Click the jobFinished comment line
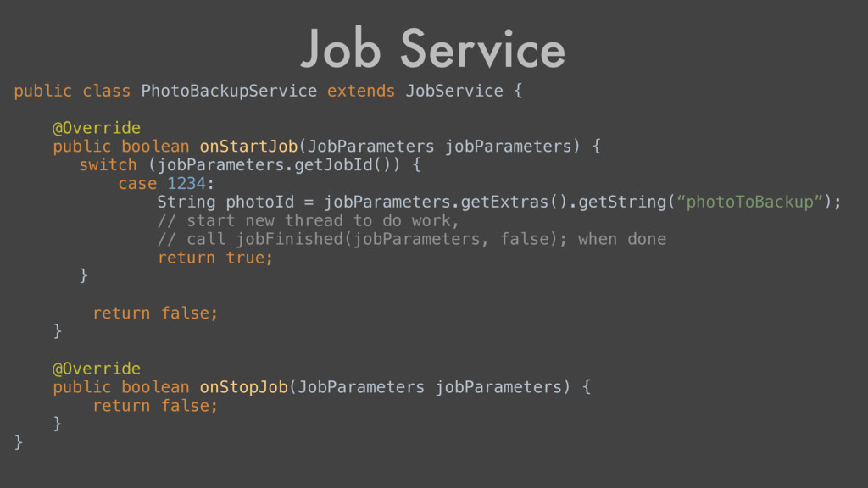 click(x=412, y=239)
